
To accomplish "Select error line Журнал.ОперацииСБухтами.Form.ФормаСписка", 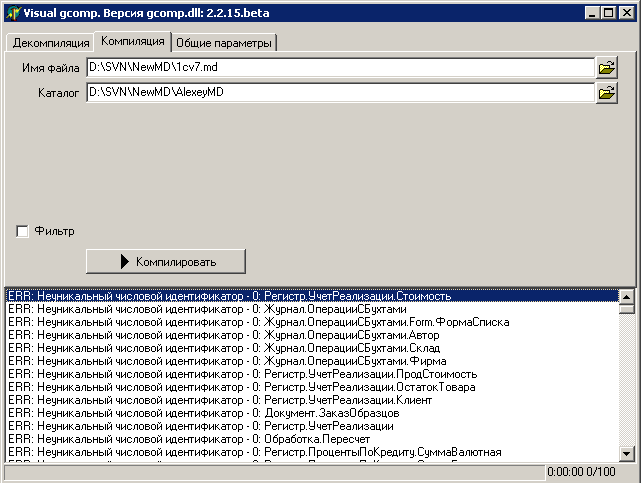I will click(x=258, y=322).
